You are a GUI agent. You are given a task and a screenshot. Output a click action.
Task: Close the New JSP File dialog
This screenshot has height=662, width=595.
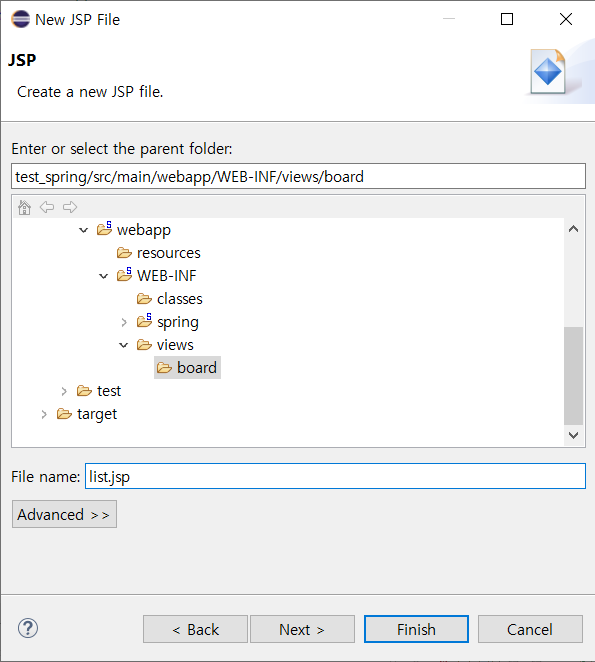pyautogui.click(x=566, y=19)
